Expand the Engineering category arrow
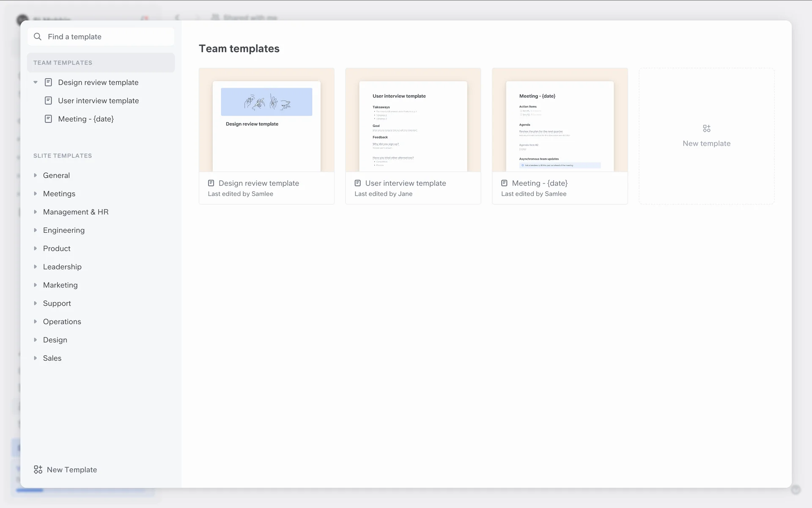This screenshot has height=508, width=812. (x=36, y=230)
